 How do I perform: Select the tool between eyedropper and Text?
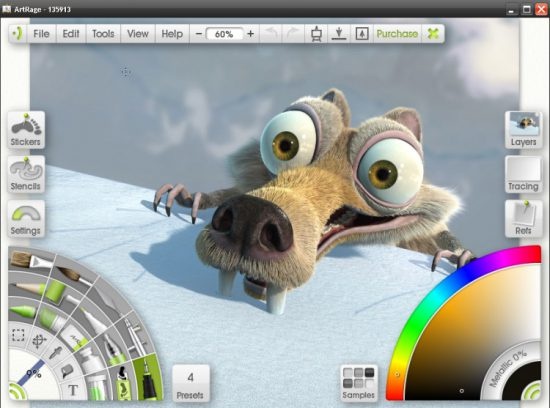(67, 370)
